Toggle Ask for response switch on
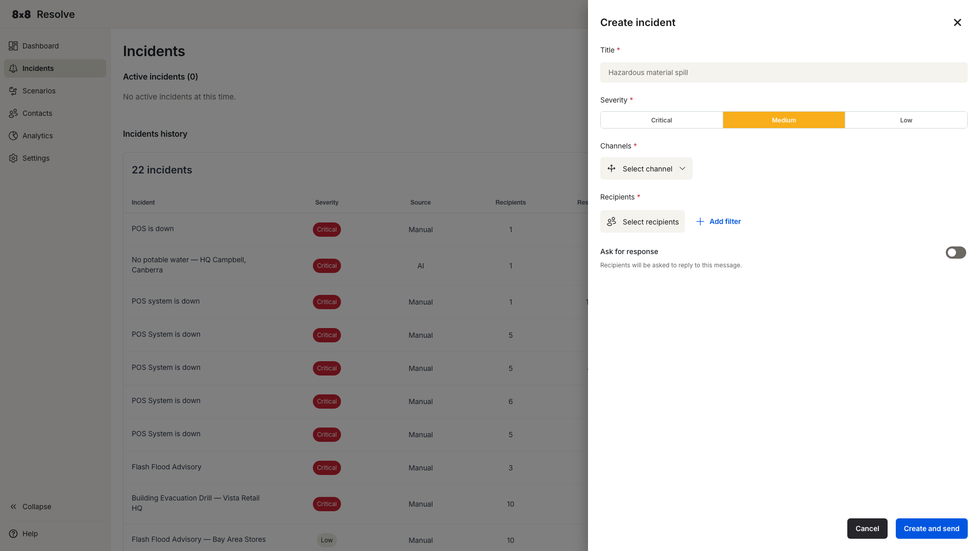The image size is (980, 551). (x=955, y=253)
